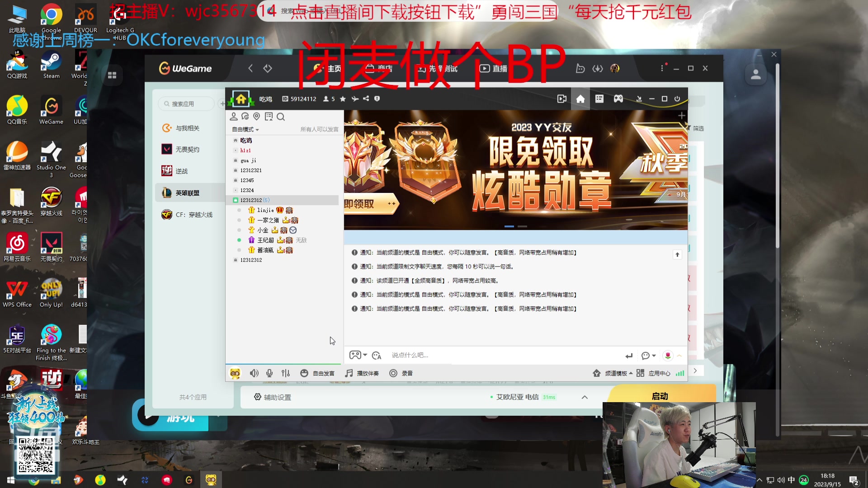This screenshot has height=488, width=868.
Task: Open 应用中心 app center
Action: (x=654, y=373)
